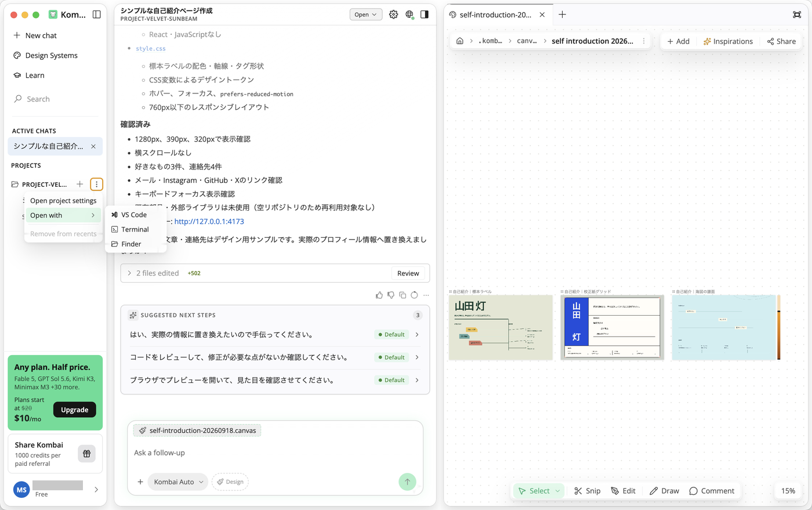This screenshot has width=812, height=510.
Task: Click the Inspirations button
Action: [728, 41]
